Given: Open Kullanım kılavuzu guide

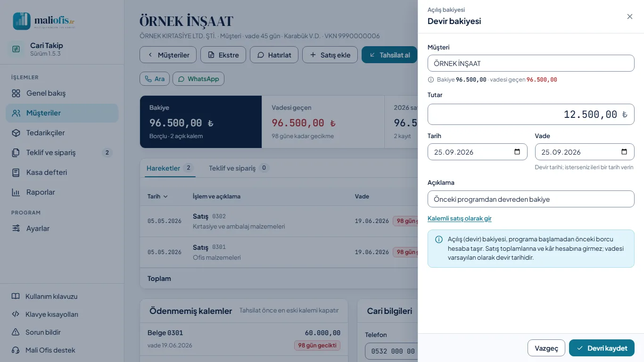Looking at the screenshot, I should (x=62, y=296).
